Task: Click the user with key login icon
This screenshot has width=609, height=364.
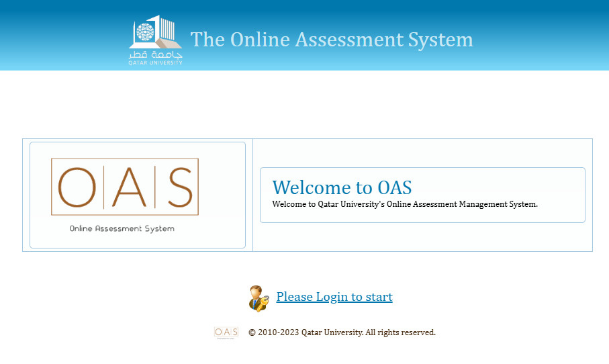Action: [x=259, y=298]
